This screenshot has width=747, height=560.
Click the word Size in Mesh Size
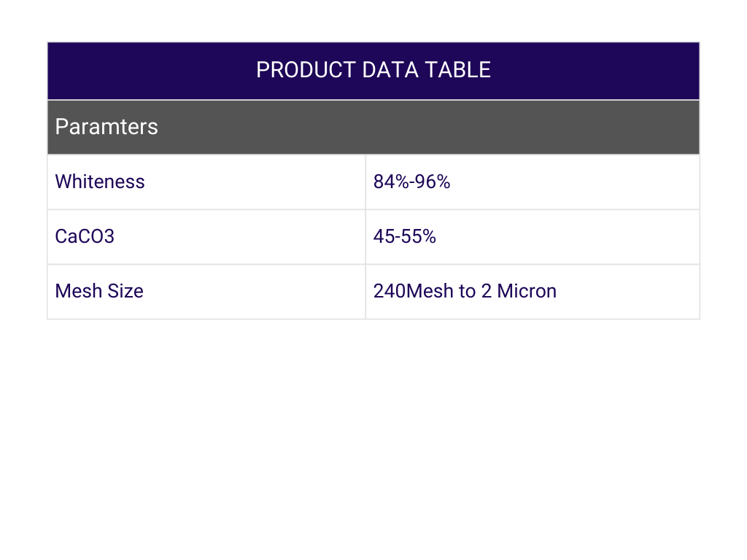click(125, 291)
